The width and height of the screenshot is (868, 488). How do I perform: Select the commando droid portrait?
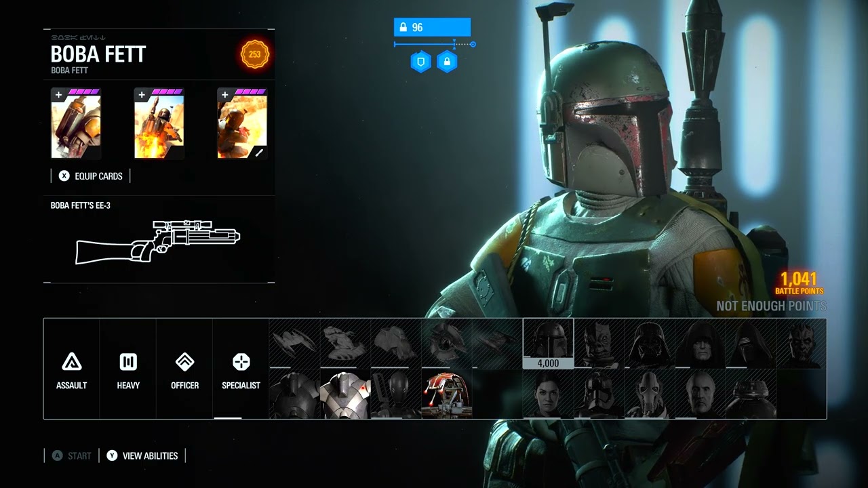(x=396, y=394)
